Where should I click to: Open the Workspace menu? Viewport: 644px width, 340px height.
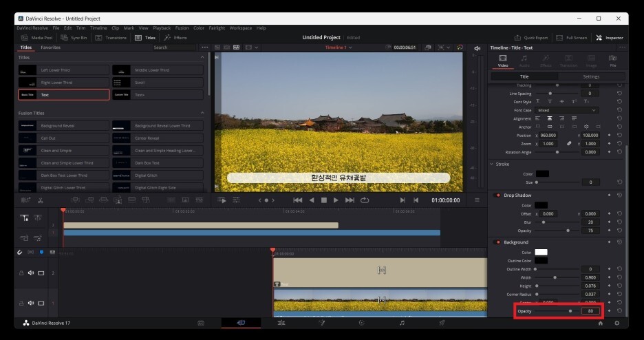tap(241, 28)
